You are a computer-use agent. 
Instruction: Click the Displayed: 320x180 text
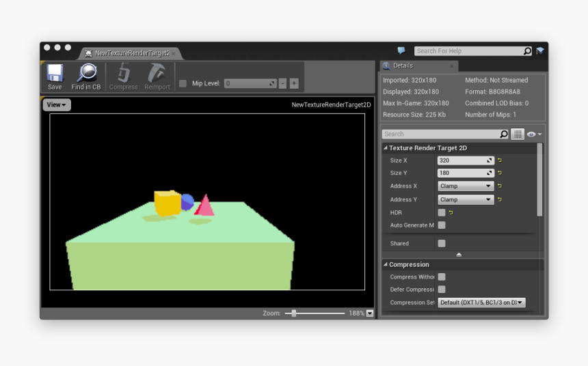(411, 91)
